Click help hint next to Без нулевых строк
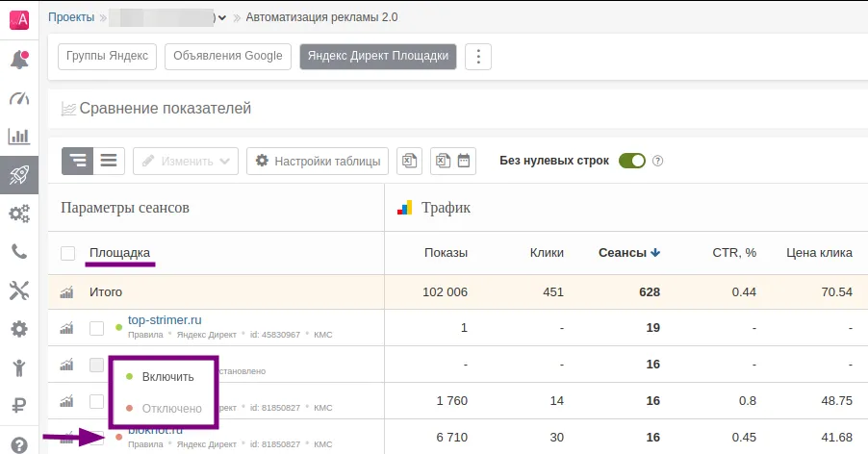This screenshot has height=454, width=868. point(657,161)
